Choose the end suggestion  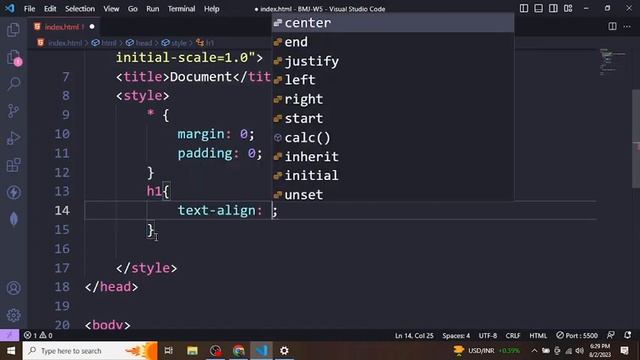393,42
